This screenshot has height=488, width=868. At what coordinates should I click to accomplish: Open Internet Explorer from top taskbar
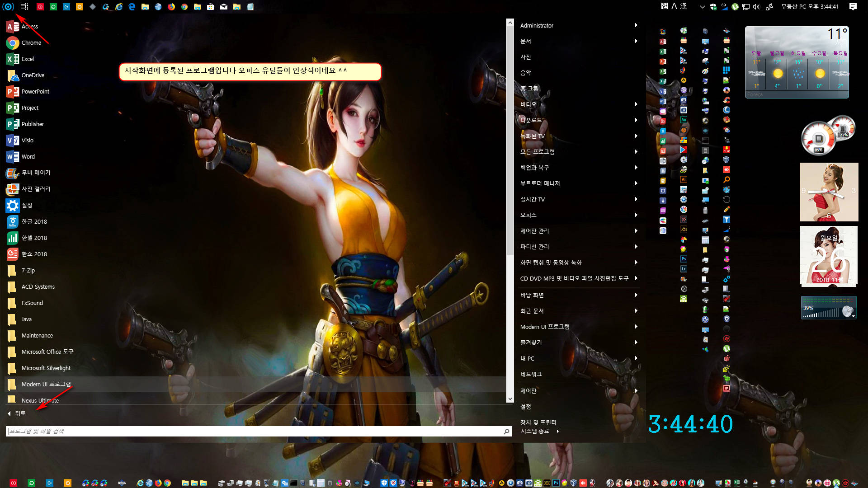[119, 7]
